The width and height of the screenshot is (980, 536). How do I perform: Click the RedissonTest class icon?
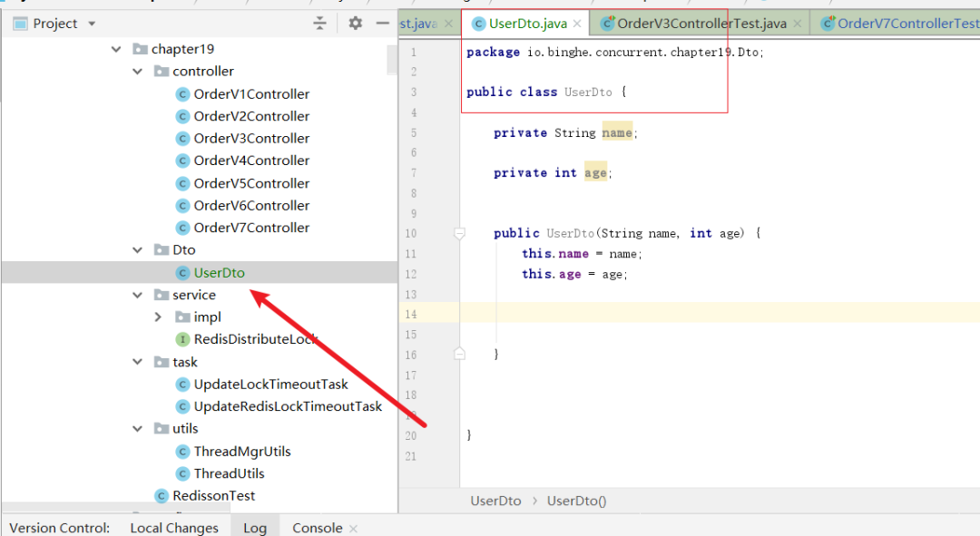[162, 496]
